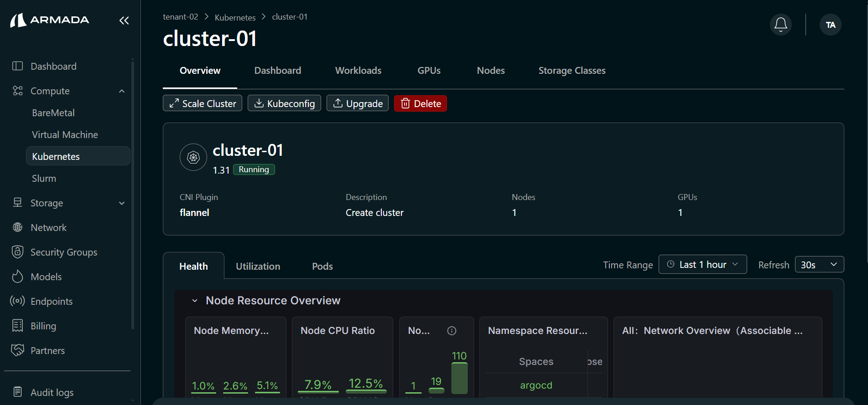Open the Nodes tab
Viewport: 868px width, 405px height.
click(x=491, y=71)
